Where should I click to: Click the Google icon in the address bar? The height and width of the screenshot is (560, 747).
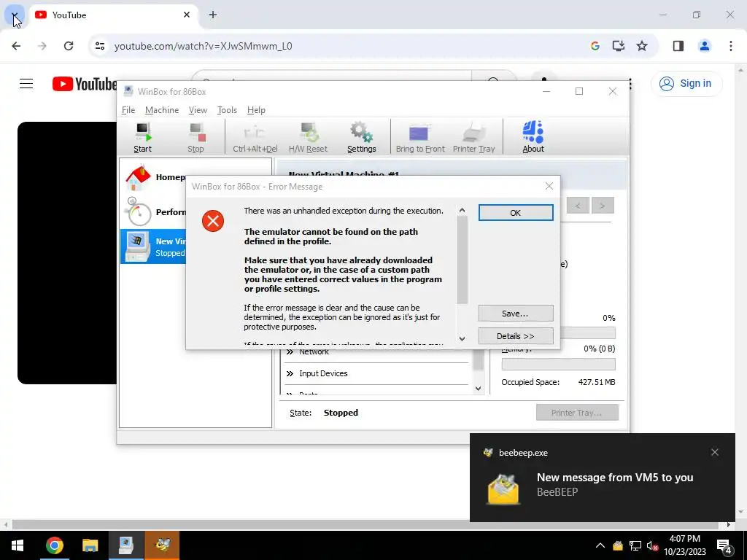coord(595,46)
